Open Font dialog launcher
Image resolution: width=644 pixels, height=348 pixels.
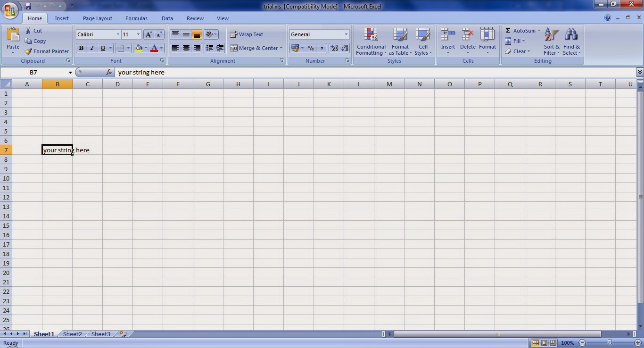[162, 61]
